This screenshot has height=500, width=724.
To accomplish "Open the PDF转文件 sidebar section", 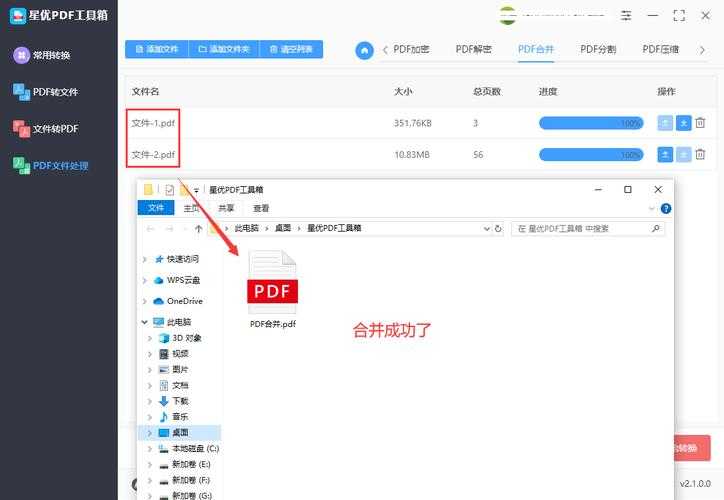I will (45, 92).
